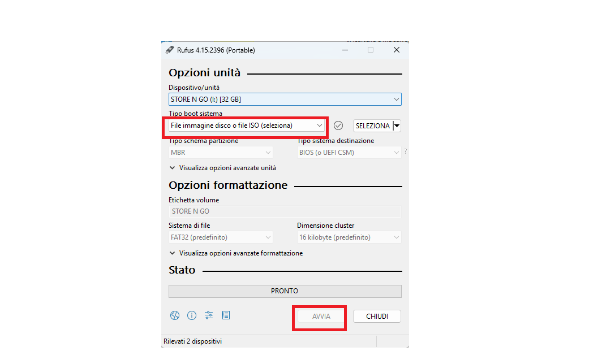Show the log window icon

(226, 315)
